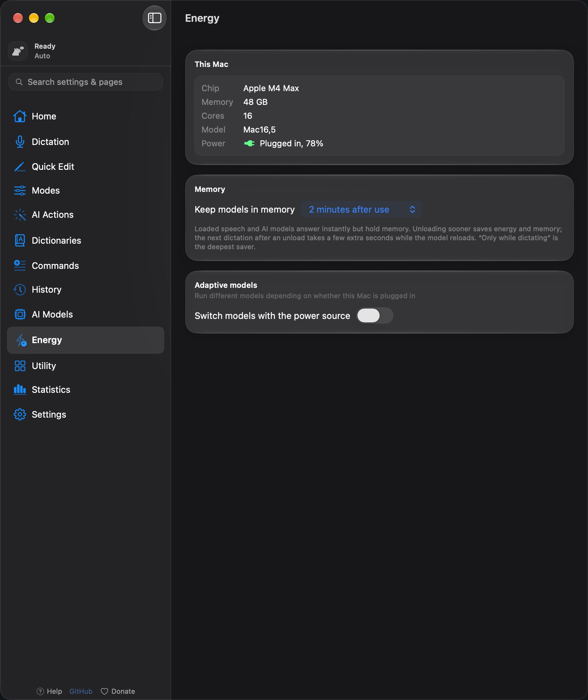Switch to the Statistics page

tap(85, 390)
